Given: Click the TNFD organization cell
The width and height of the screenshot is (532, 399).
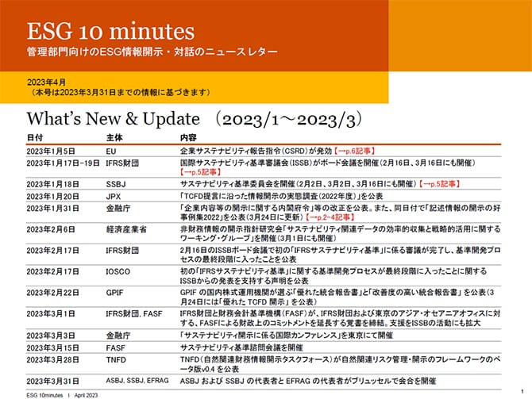Looking at the screenshot, I should click(x=117, y=359).
